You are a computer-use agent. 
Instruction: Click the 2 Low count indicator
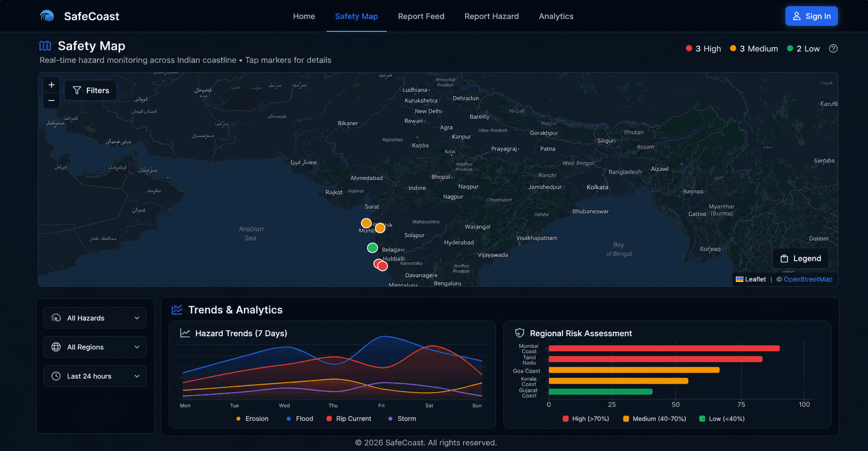point(803,48)
